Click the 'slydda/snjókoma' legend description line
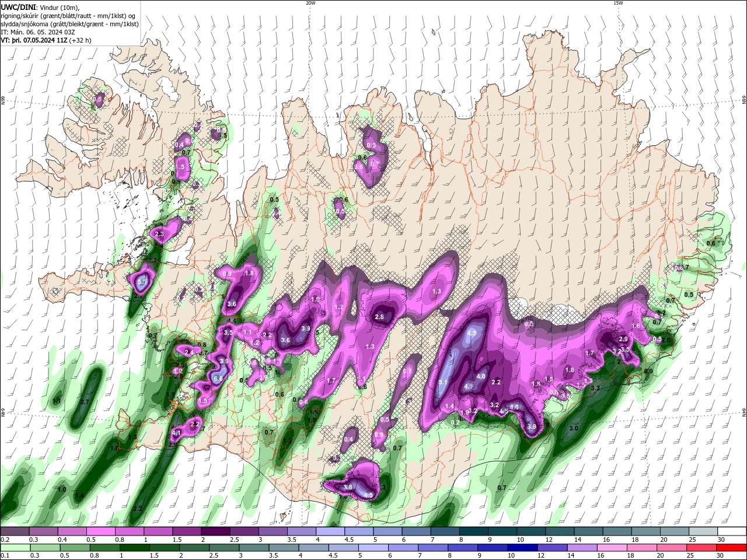This screenshot has width=747, height=560. point(69,24)
